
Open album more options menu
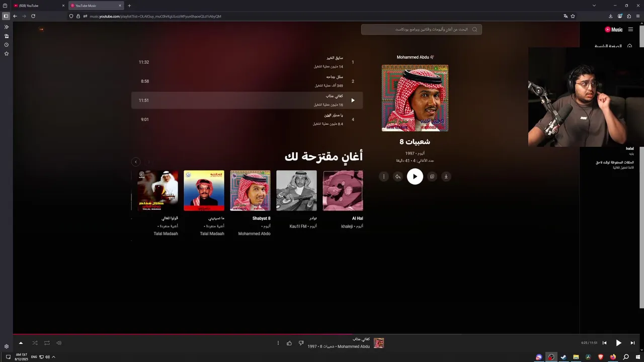click(383, 176)
